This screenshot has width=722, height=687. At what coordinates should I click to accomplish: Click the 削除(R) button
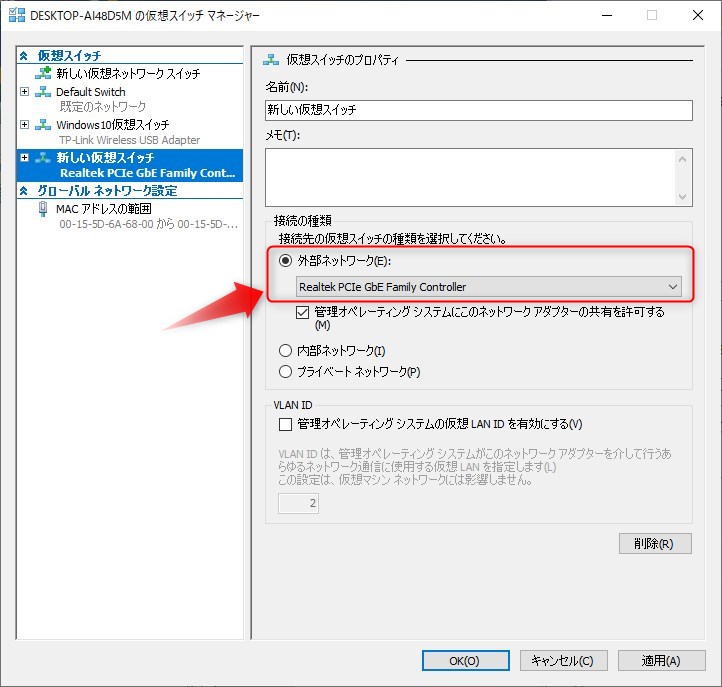click(655, 543)
